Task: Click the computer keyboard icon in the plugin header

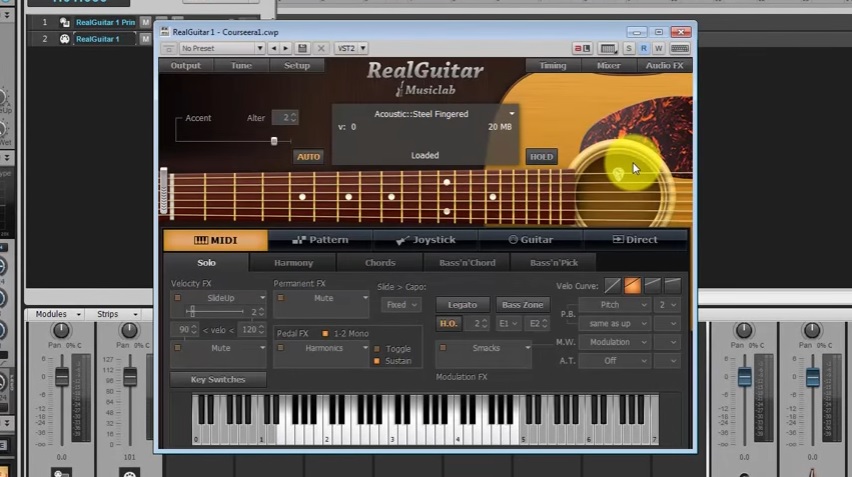Action: 680,48
